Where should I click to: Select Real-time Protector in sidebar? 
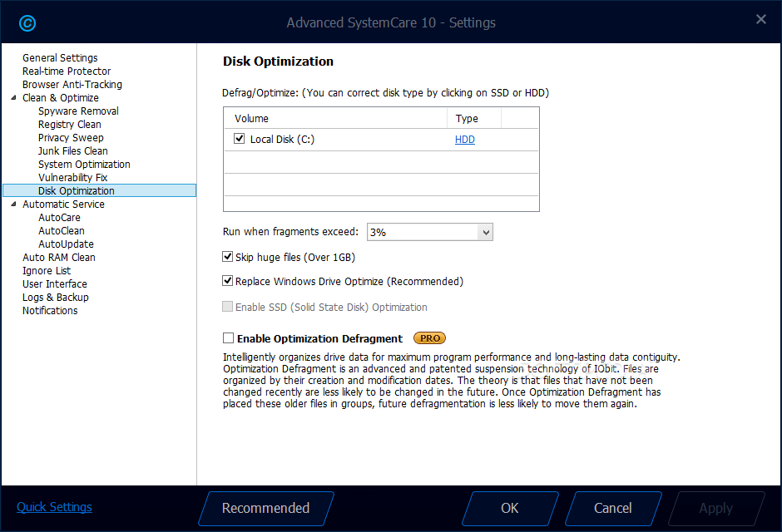[67, 71]
